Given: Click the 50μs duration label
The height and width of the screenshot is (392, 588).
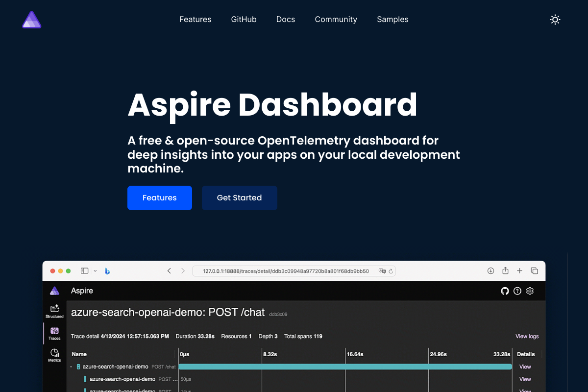Looking at the screenshot, I should (186, 379).
